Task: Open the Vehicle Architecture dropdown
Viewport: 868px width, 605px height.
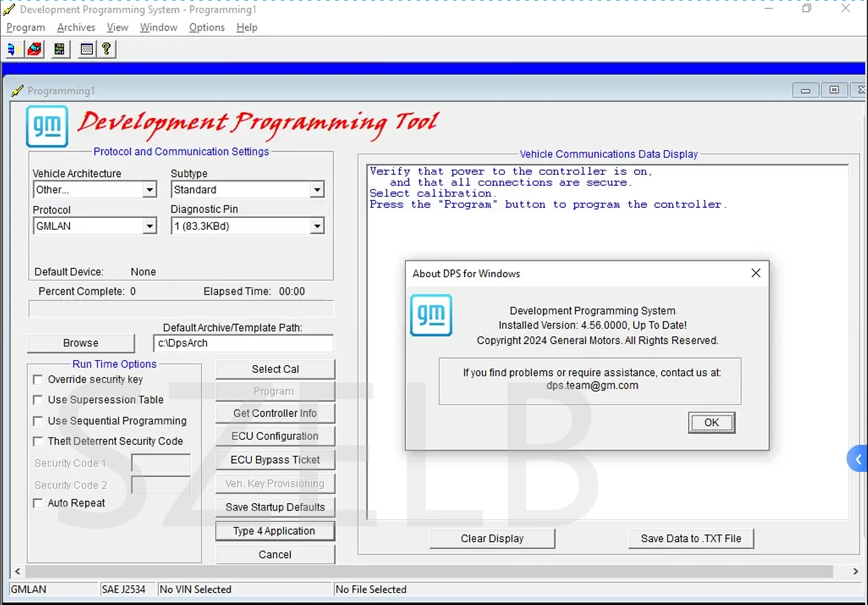Action: (149, 190)
